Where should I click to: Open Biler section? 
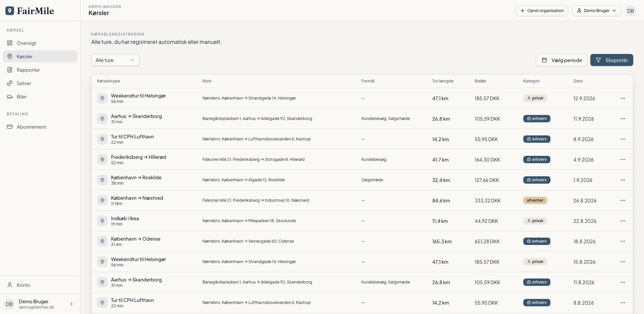coord(40,97)
